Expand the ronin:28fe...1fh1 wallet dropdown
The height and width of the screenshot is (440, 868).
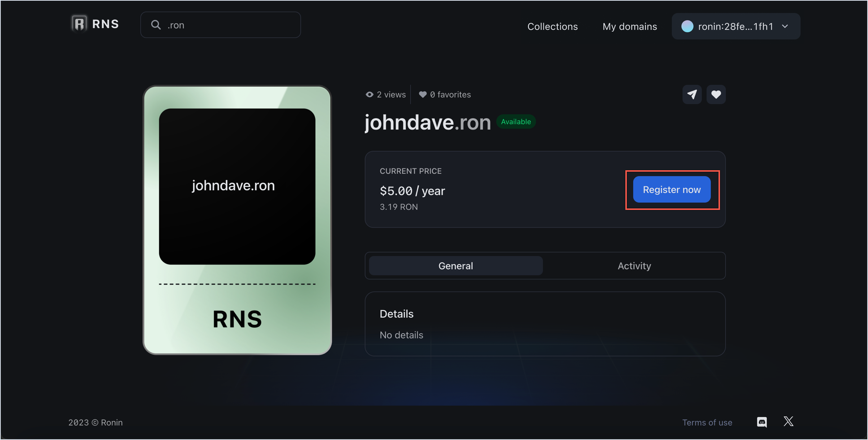(x=735, y=26)
